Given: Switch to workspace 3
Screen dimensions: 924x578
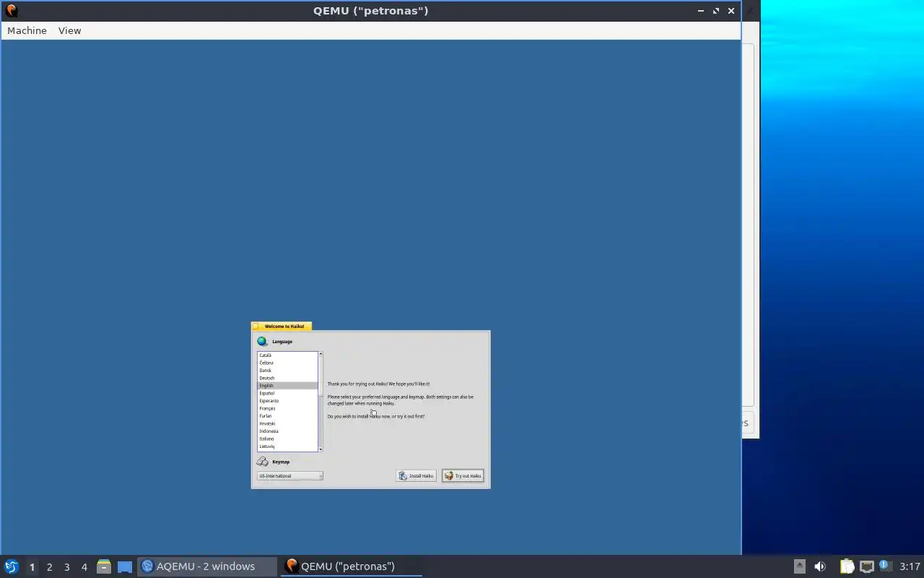Looking at the screenshot, I should (x=66, y=567).
